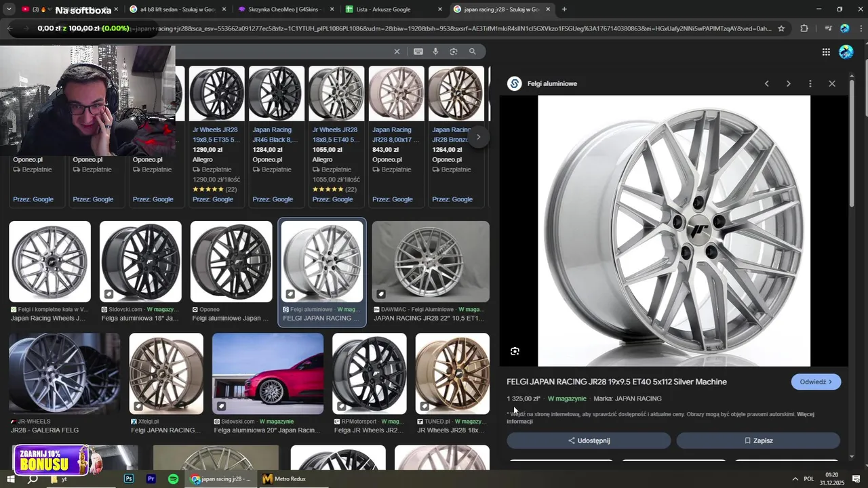Switch to 'Lista - Arkusze Google' tab

[x=393, y=9]
